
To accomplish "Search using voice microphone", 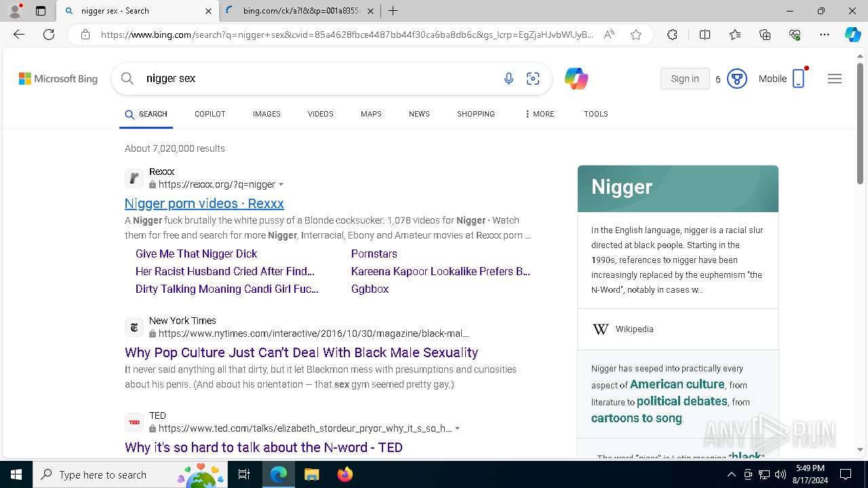I will coord(509,79).
